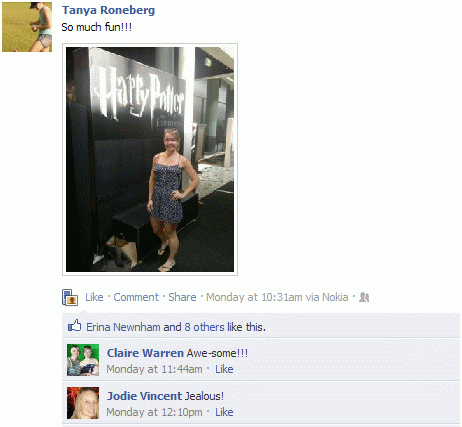The image size is (462, 427).
Task: Open Claire Warren's avatar thumbnail
Action: [83, 360]
